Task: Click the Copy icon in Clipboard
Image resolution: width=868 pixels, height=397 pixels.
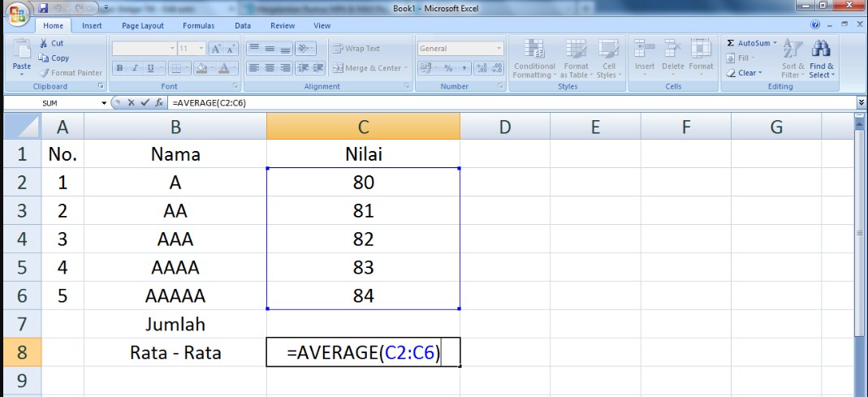Action: [45, 58]
